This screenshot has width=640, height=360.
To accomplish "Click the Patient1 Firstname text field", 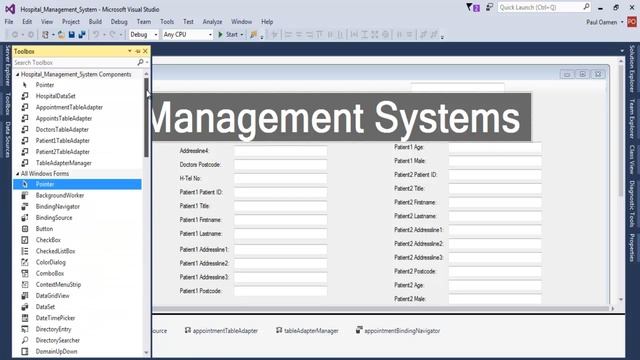I will (280, 220).
